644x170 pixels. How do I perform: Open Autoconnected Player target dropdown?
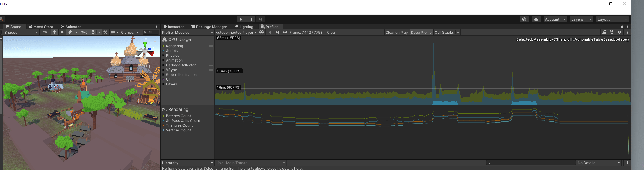pyautogui.click(x=236, y=32)
